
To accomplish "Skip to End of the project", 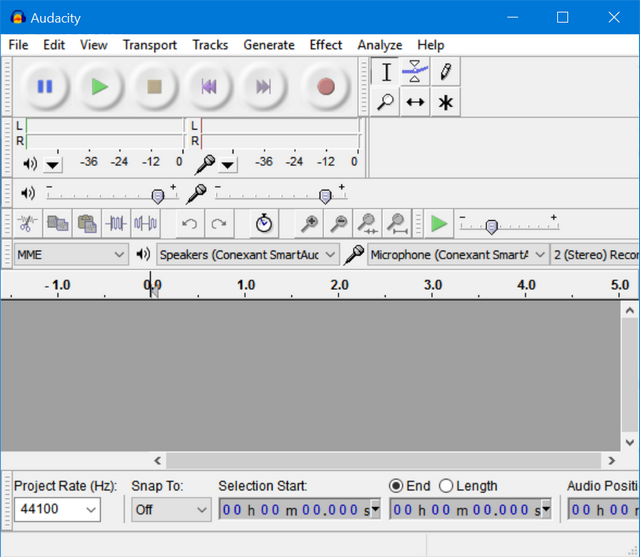I will [264, 87].
